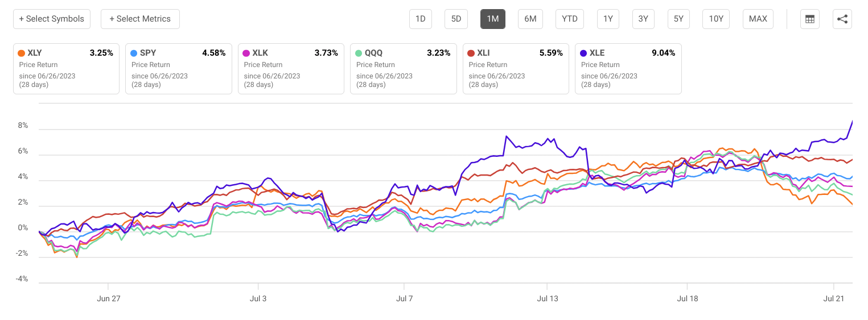Click the blue SPY color dot

click(134, 53)
